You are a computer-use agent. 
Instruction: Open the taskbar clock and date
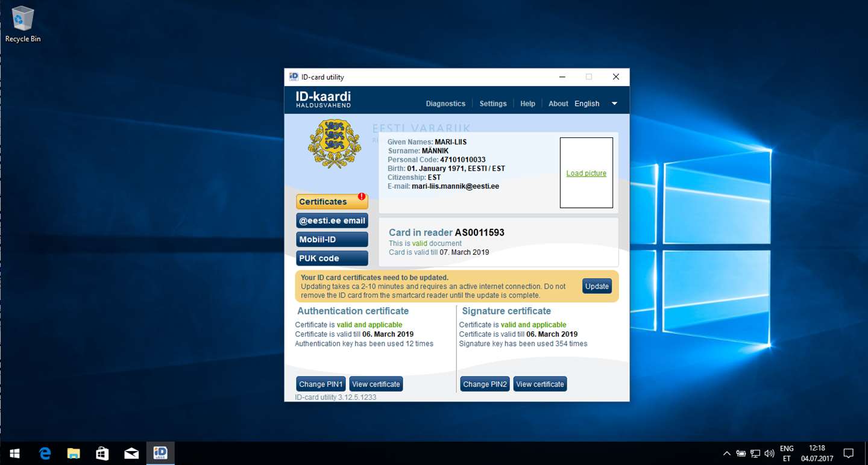pyautogui.click(x=817, y=454)
